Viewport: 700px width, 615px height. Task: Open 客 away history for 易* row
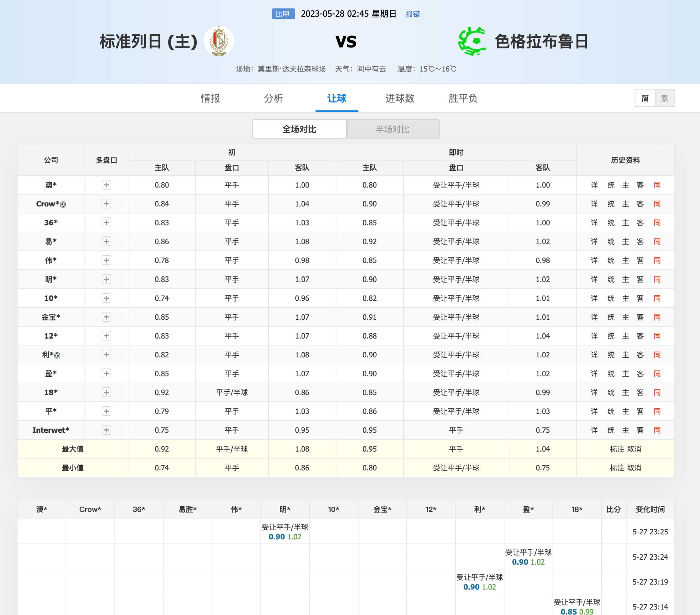point(640,242)
